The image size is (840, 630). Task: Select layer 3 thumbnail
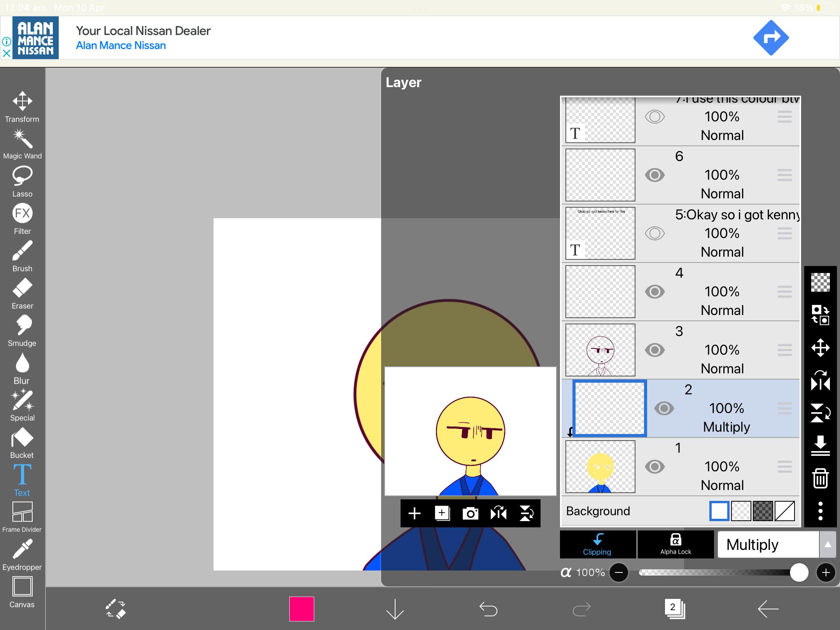(600, 350)
